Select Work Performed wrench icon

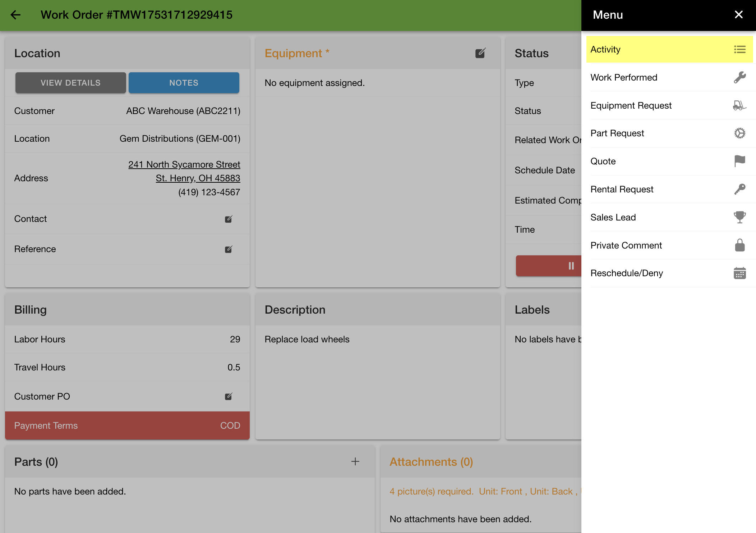(739, 77)
